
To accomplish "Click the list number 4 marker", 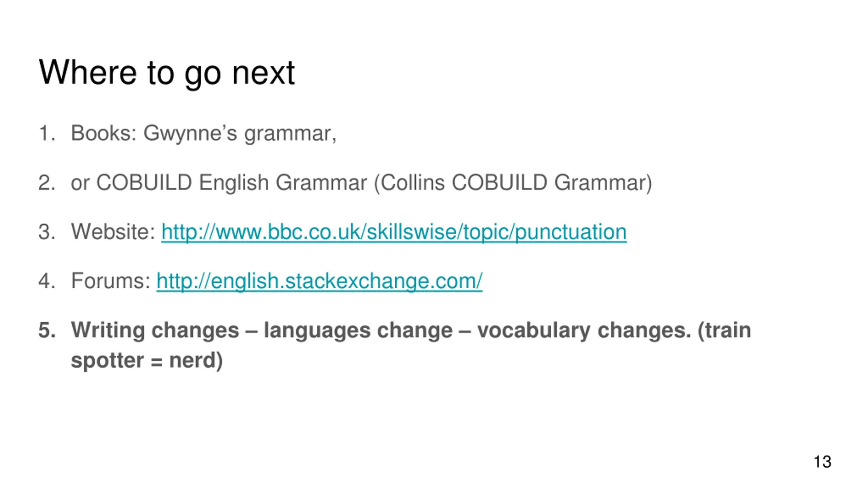I will point(46,281).
